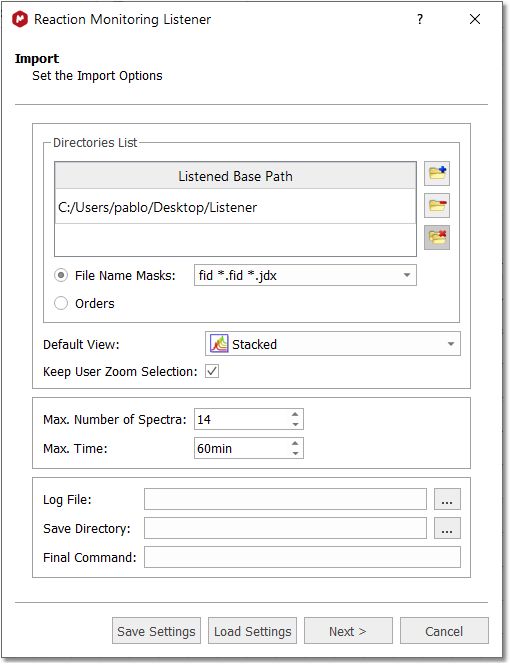Click the help question mark icon
Screen dimensions: 510x665
click(420, 19)
